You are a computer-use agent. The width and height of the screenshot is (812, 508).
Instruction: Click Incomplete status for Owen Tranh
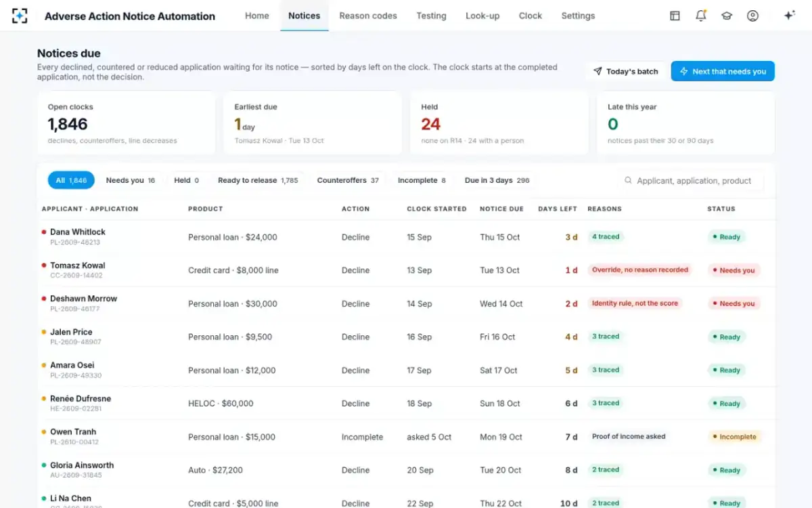coord(735,437)
